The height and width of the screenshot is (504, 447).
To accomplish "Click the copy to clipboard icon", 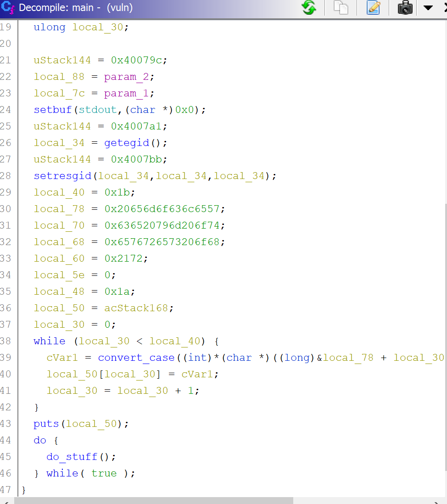I will pos(341,8).
